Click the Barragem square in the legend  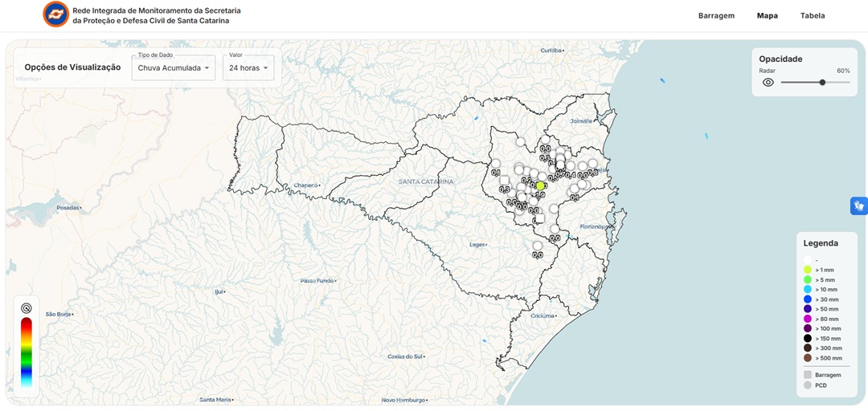click(807, 375)
